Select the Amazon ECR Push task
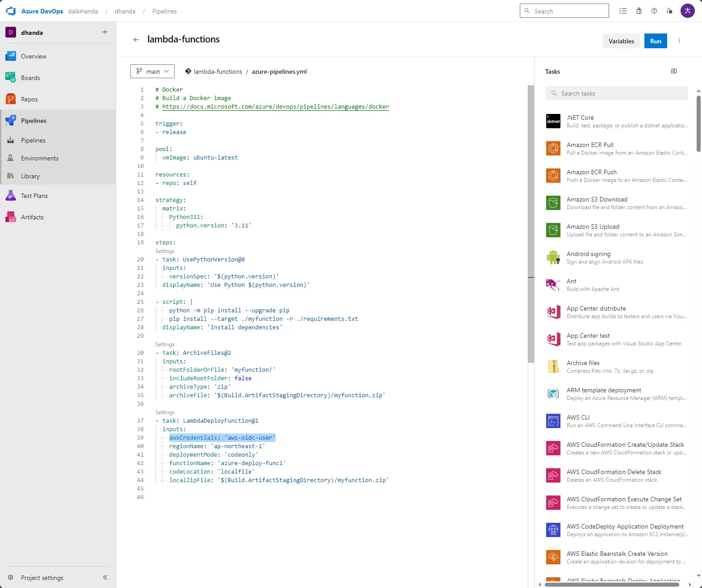Viewport: 702px width, 588px height. pyautogui.click(x=616, y=176)
